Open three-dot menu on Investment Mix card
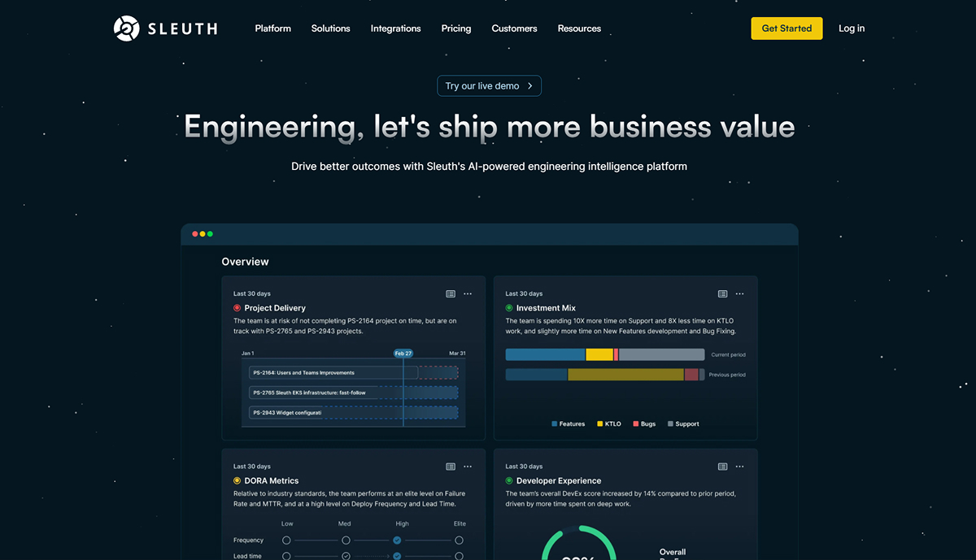 739,293
